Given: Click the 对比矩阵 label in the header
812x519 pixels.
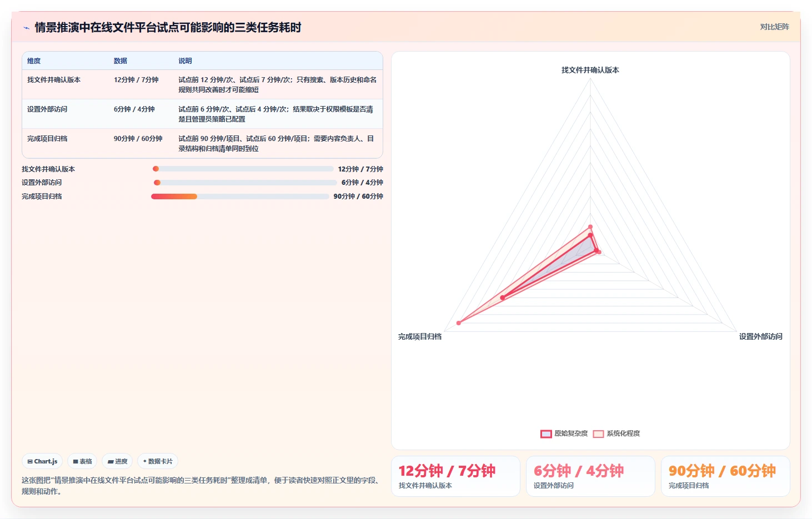Looking at the screenshot, I should pos(774,27).
